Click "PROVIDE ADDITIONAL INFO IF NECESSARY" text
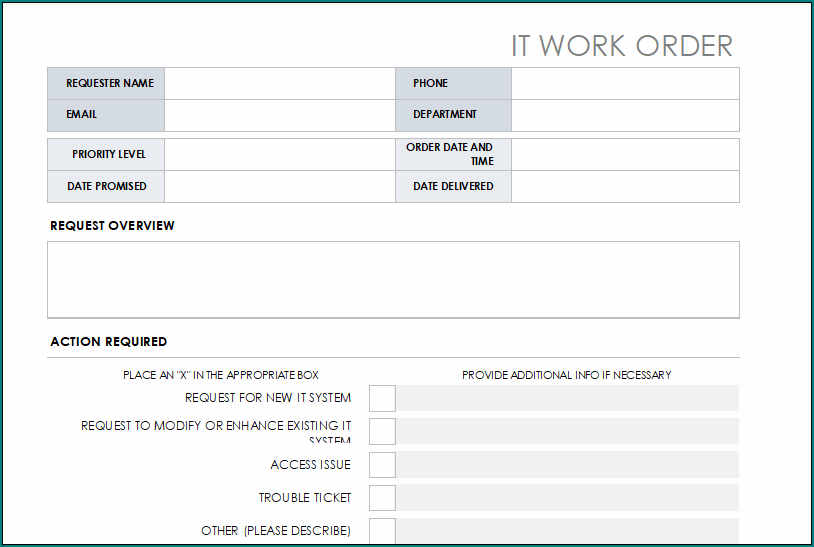This screenshot has width=814, height=547. 566,375
